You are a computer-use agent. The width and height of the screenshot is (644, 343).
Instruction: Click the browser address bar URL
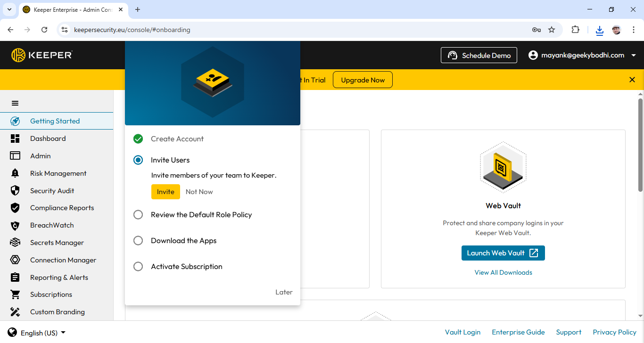tap(132, 30)
